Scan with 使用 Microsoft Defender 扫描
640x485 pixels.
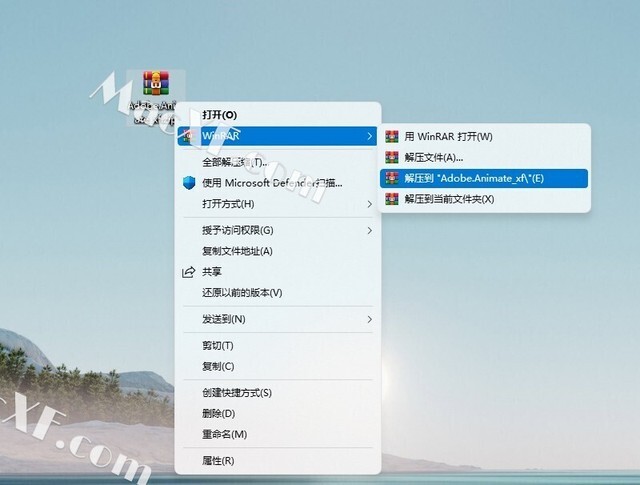(278, 183)
